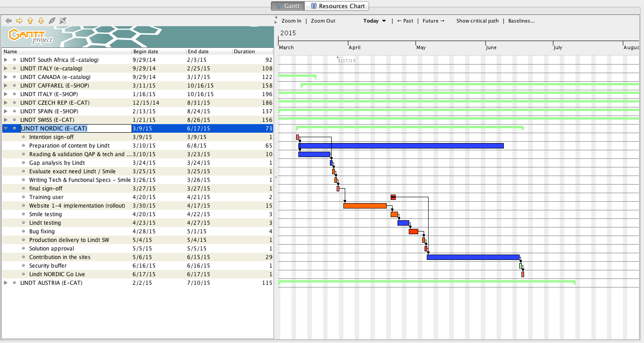The height and width of the screenshot is (343, 644).
Task: Select the Security buffer task
Action: click(137, 265)
